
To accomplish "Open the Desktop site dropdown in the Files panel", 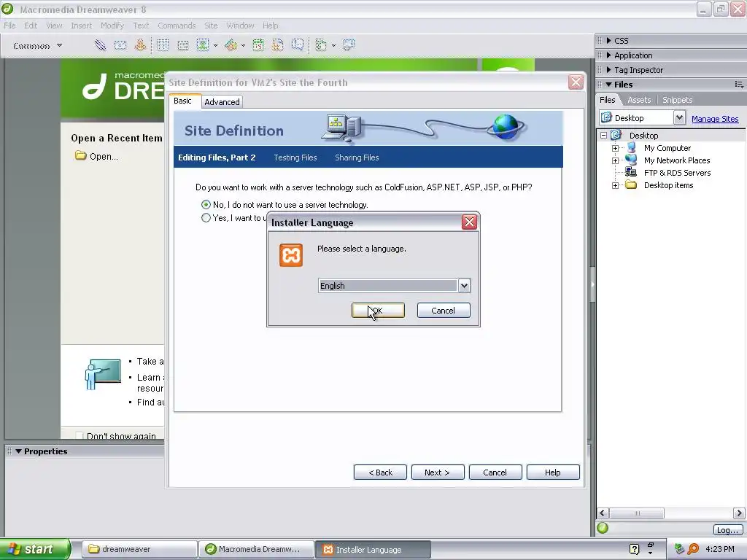I will click(x=679, y=117).
